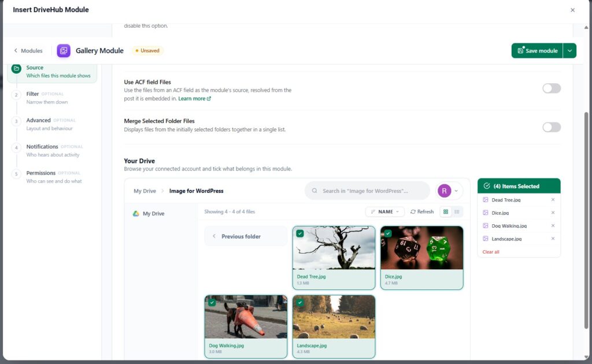Uncheck the Dice.jpg checkbox
The image size is (592, 364).
(x=388, y=233)
